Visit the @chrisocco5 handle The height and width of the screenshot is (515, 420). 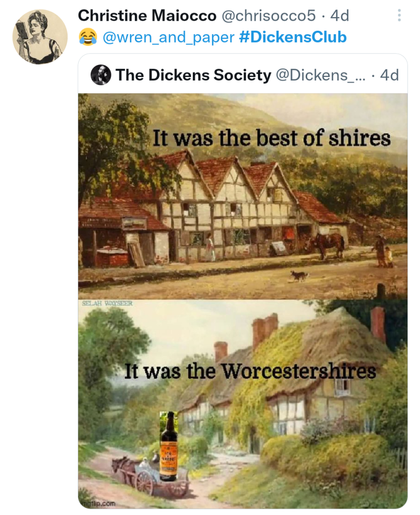tap(269, 16)
